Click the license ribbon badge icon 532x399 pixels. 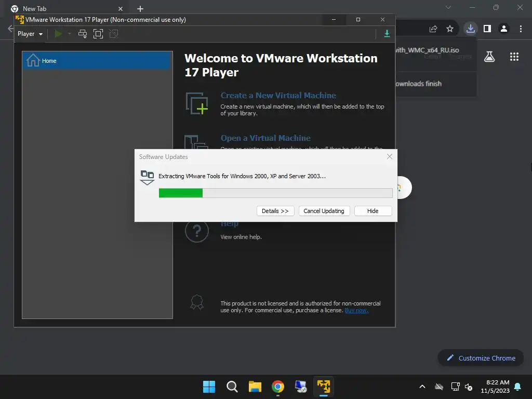[x=197, y=302]
